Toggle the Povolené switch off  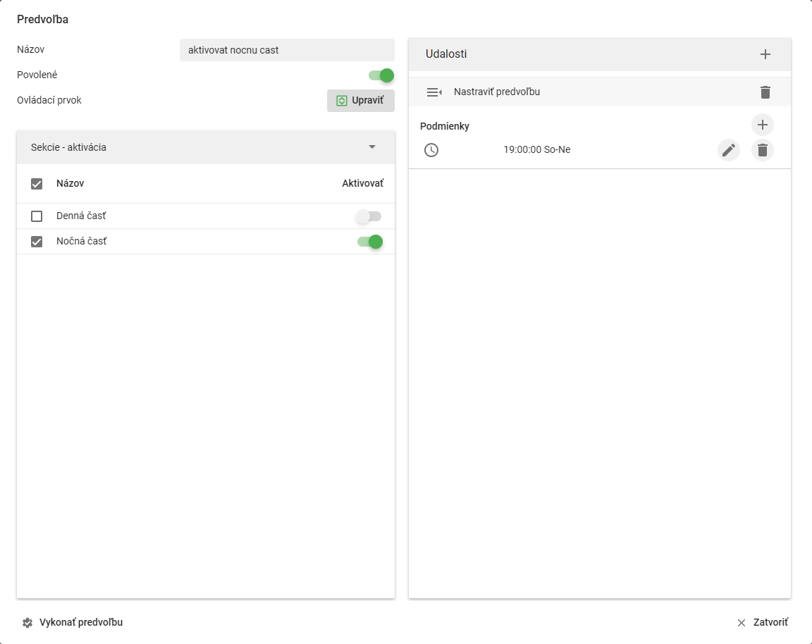pyautogui.click(x=381, y=75)
